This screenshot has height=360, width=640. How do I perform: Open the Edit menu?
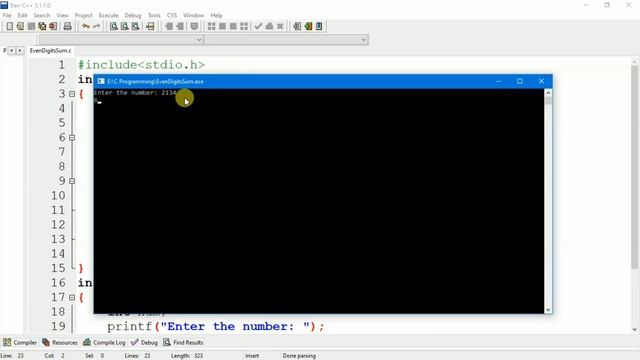click(22, 16)
